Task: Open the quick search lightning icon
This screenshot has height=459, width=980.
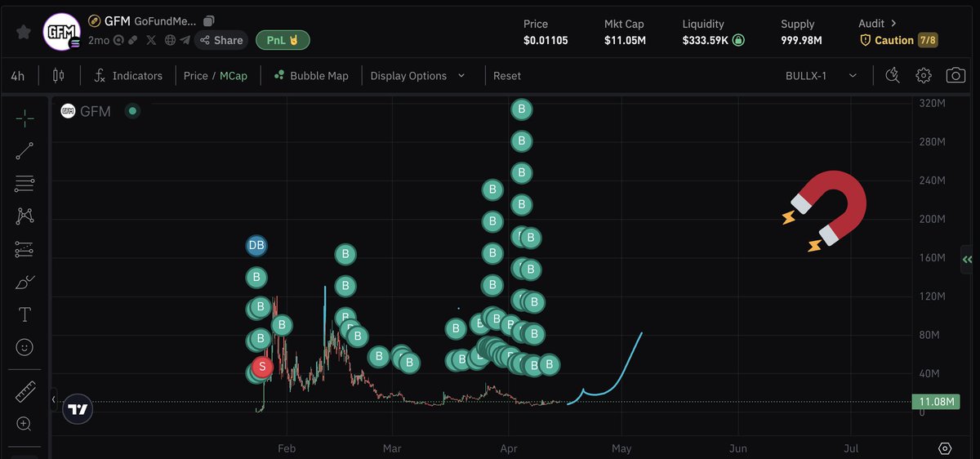Action: click(x=892, y=76)
